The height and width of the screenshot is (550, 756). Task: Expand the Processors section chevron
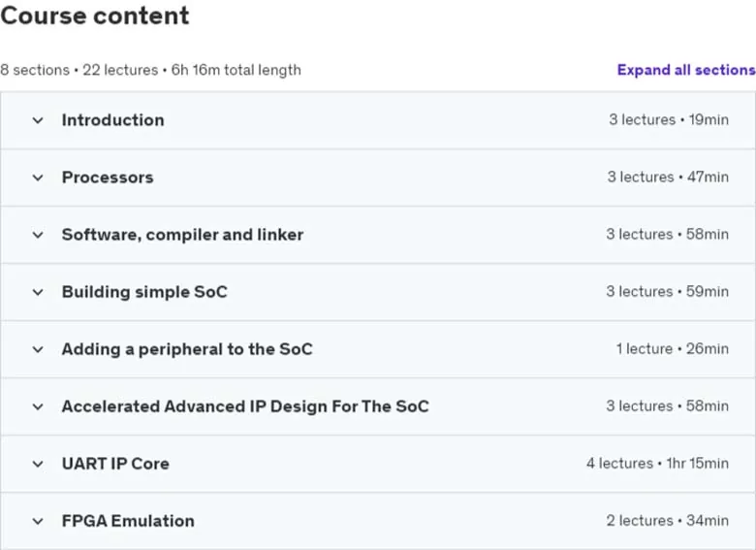38,178
